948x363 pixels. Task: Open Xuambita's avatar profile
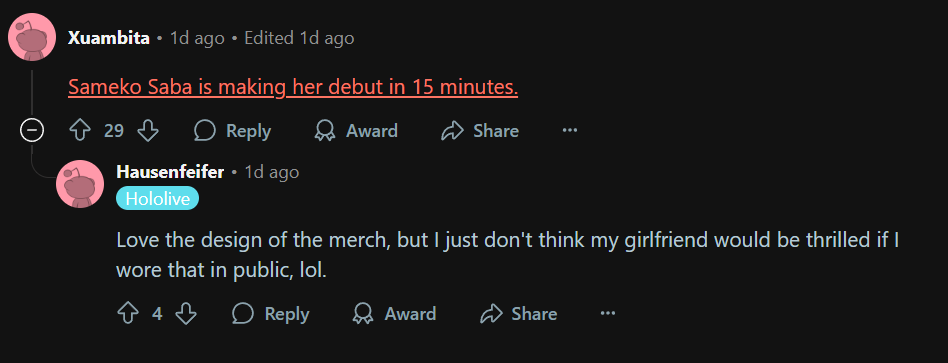tap(32, 38)
